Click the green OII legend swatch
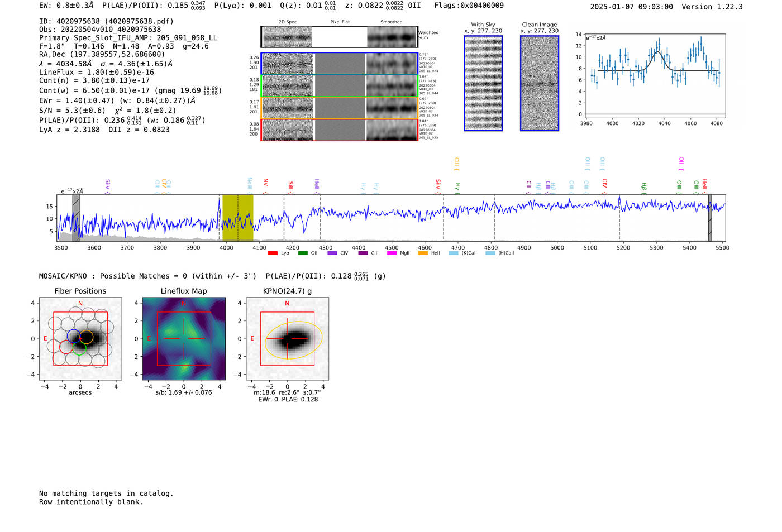The width and height of the screenshot is (782, 532). point(303,253)
